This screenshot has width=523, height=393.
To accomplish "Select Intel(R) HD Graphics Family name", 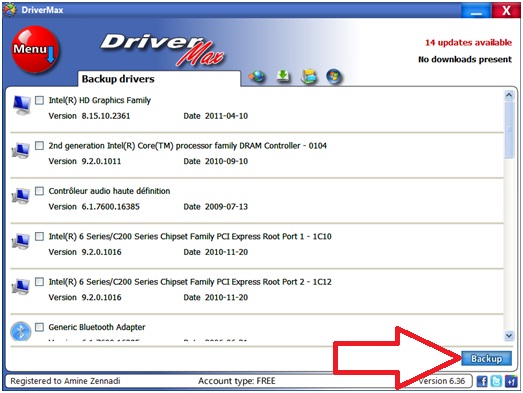I will (100, 100).
